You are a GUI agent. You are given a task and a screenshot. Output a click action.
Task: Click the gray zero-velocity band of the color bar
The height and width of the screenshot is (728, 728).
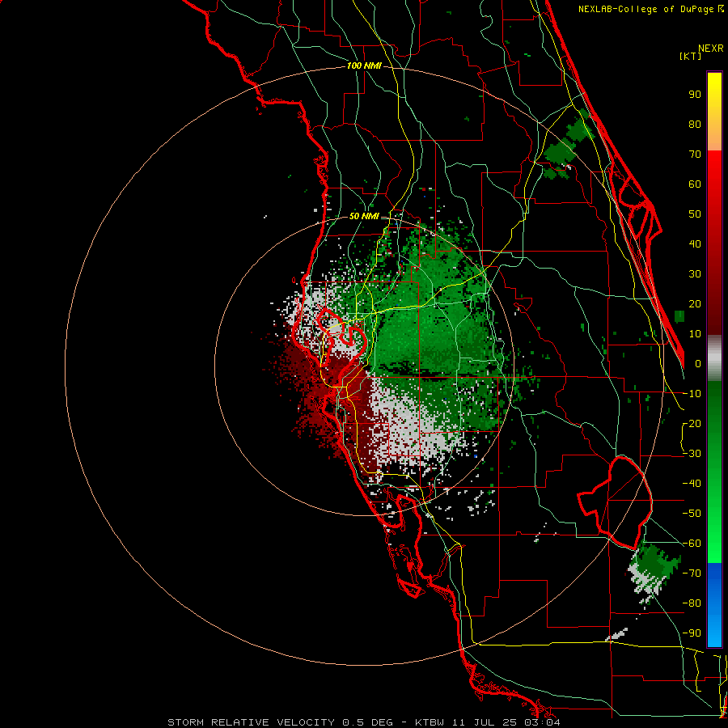coord(714,358)
